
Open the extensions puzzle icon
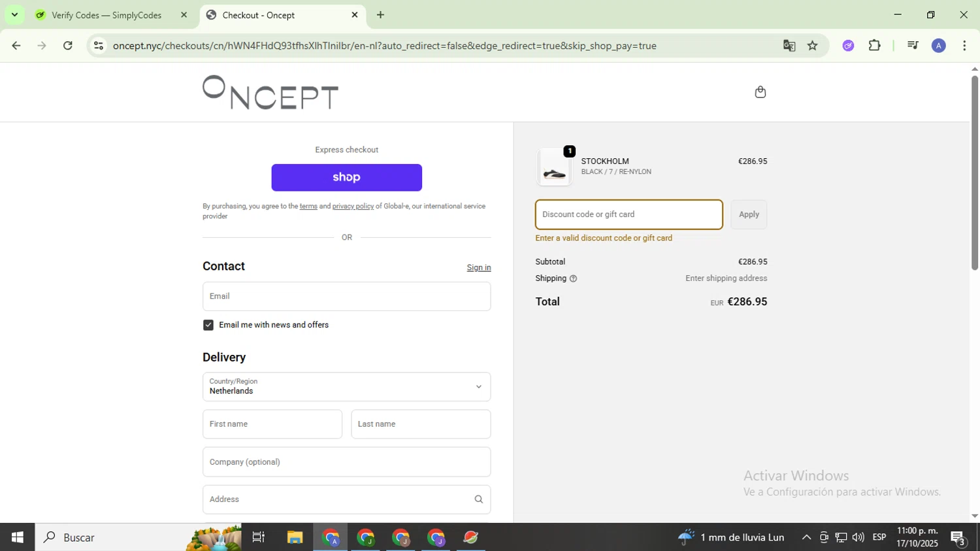click(x=874, y=46)
